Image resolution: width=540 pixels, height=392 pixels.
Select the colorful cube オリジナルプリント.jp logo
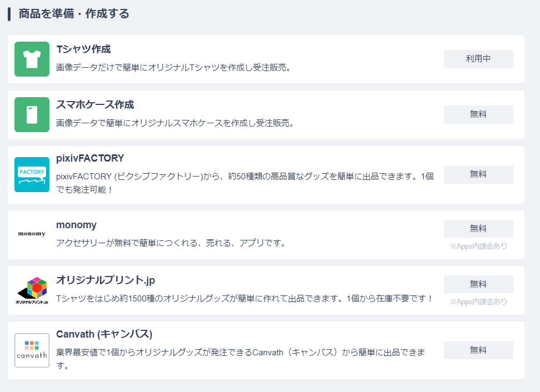(32, 290)
